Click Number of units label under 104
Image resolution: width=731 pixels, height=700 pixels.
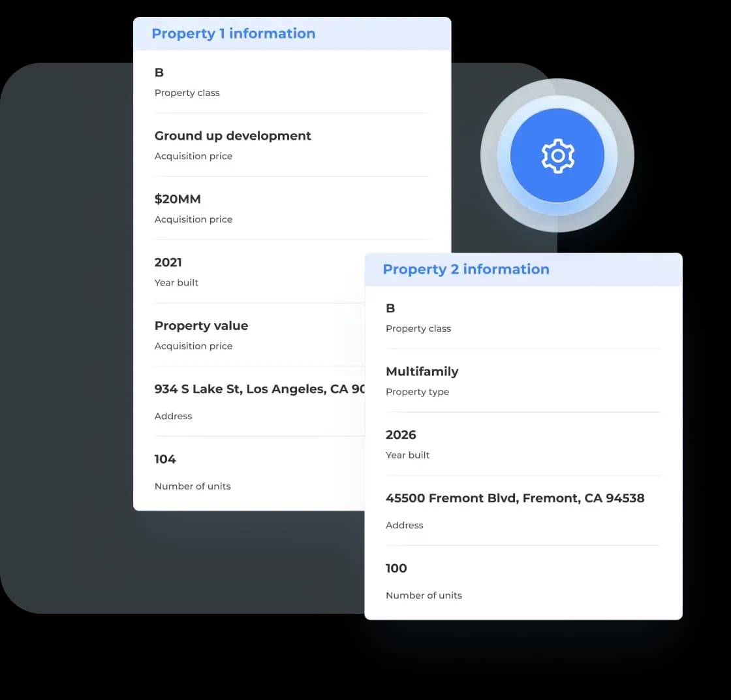[193, 486]
